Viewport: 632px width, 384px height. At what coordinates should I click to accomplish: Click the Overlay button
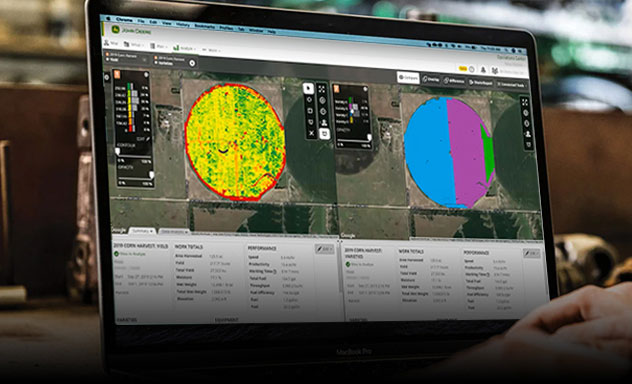tap(431, 79)
